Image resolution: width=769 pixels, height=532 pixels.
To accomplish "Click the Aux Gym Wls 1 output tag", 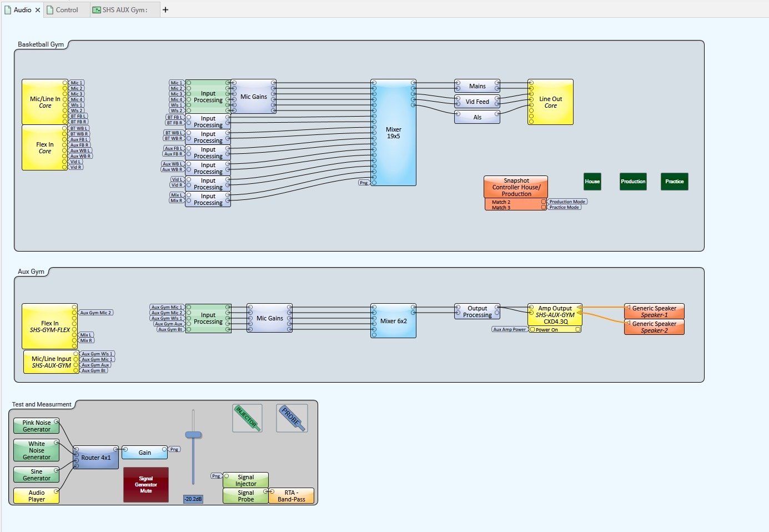I will (97, 354).
